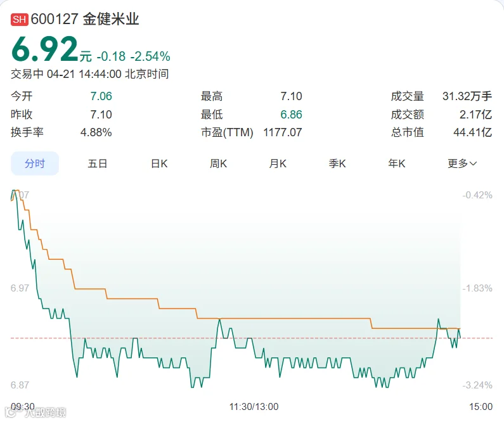Select the 分时 intraday chart tab
Image resolution: width=504 pixels, height=422 pixels.
pyautogui.click(x=35, y=163)
